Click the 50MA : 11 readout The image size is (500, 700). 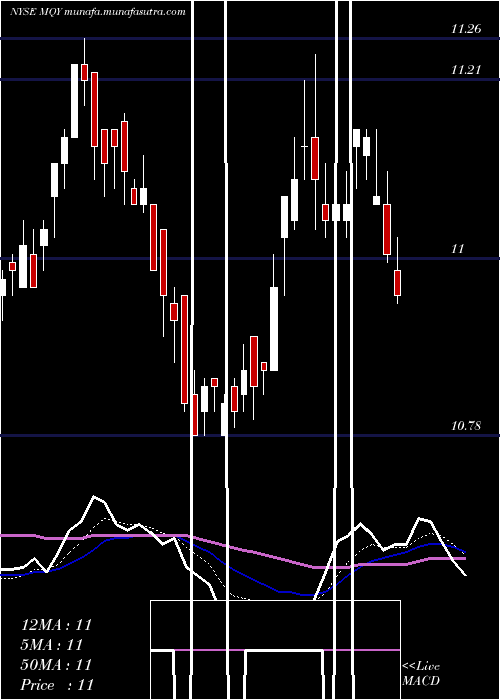[56, 665]
